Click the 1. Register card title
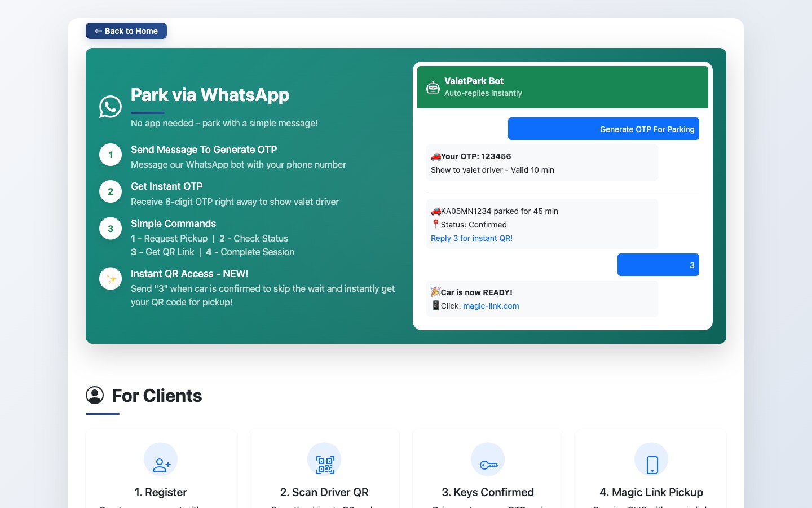 click(161, 492)
